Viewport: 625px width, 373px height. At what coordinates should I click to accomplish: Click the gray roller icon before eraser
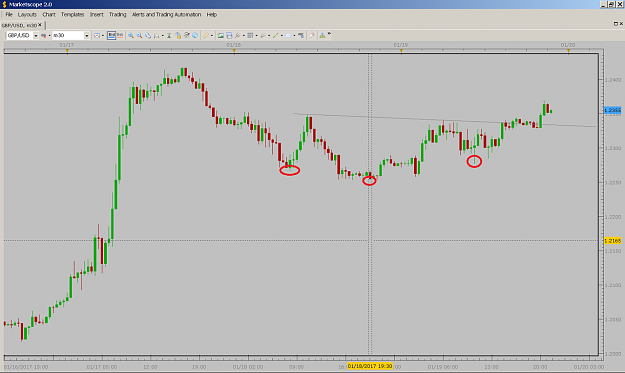(x=301, y=35)
